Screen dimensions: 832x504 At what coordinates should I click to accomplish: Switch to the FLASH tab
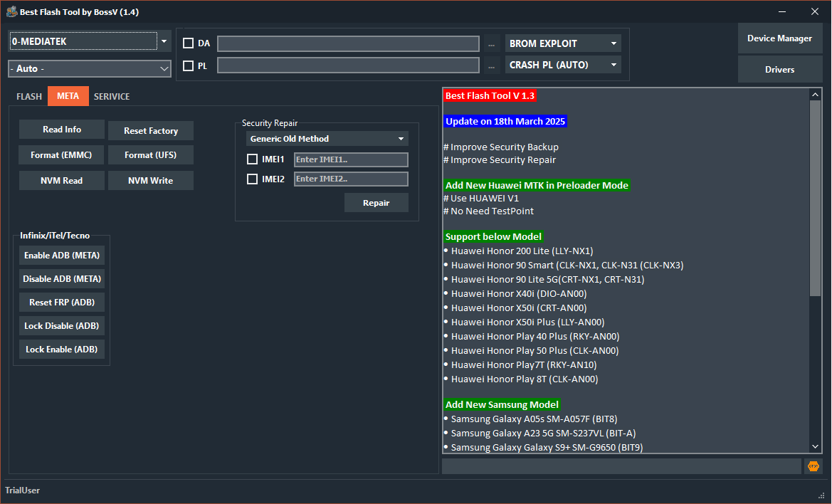(x=29, y=97)
